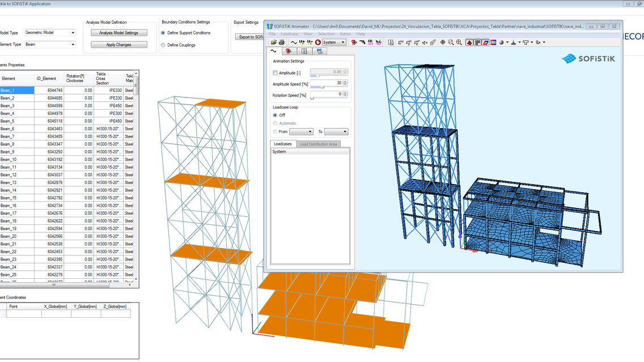Open the Model Type Geometric Model dropdown
The image size is (644, 362).
(x=50, y=32)
